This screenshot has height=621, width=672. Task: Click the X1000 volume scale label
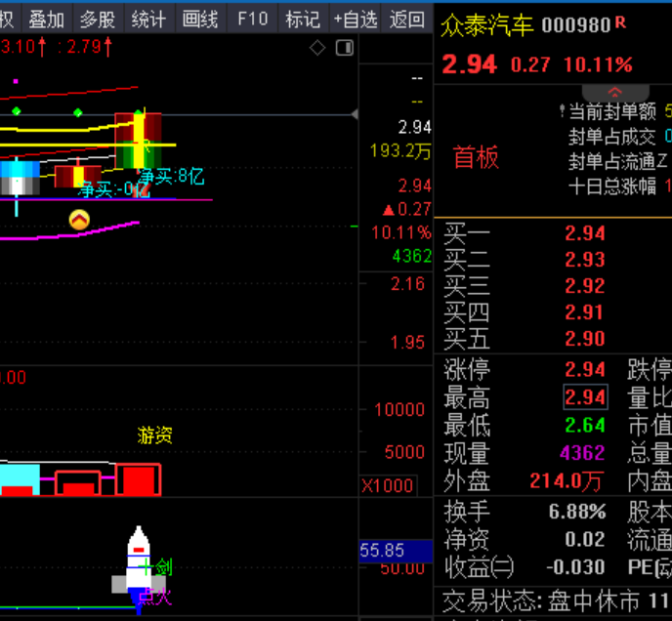(388, 485)
